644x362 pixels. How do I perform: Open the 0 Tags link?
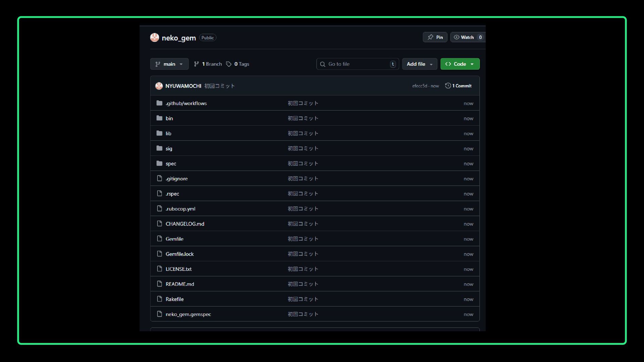[x=238, y=64]
